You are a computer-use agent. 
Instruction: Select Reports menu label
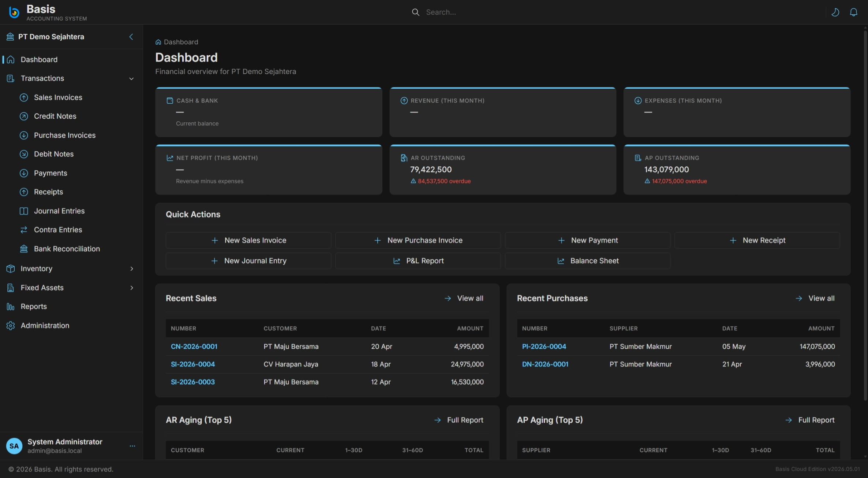[34, 307]
